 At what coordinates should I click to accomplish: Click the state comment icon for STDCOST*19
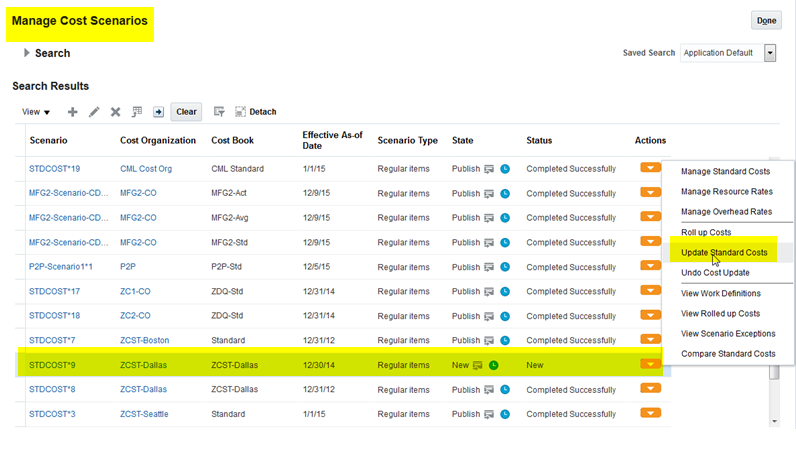489,169
